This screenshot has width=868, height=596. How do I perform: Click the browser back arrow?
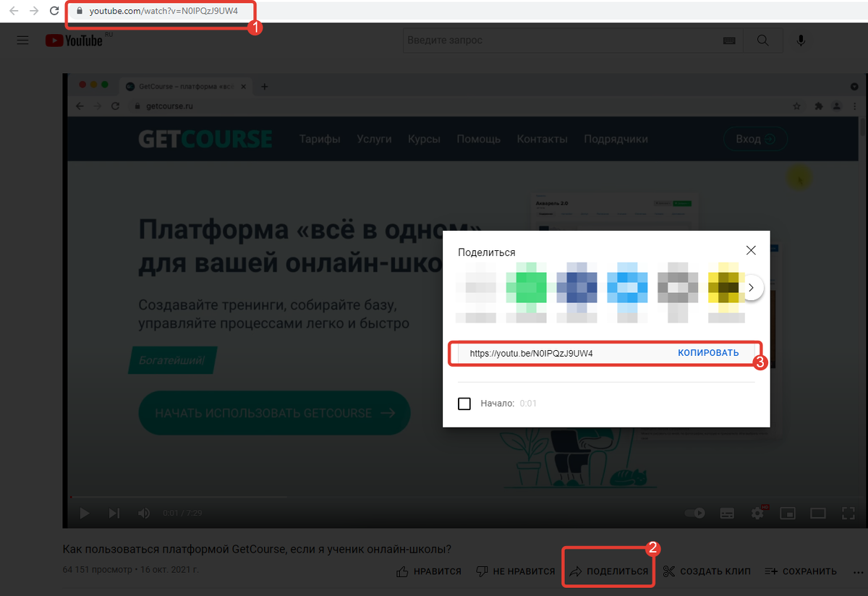[14, 12]
